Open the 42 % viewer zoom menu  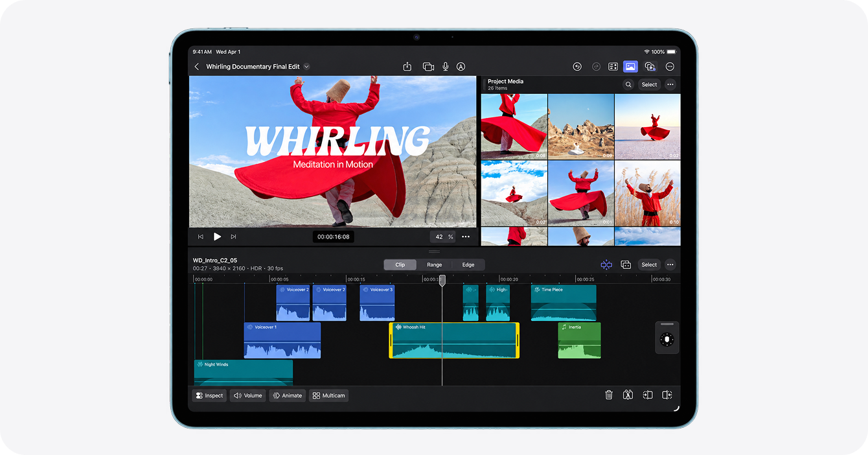click(444, 237)
